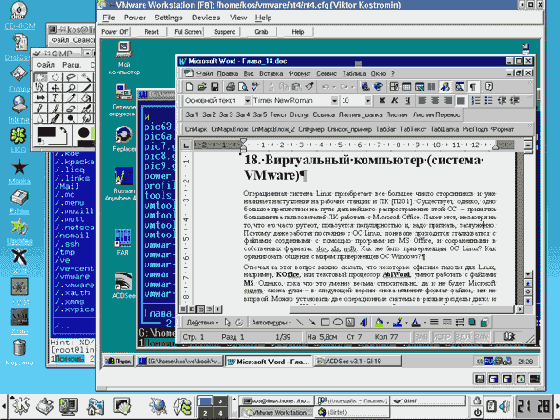Toggle justify alignment in Word formatting toolbar

point(460,101)
